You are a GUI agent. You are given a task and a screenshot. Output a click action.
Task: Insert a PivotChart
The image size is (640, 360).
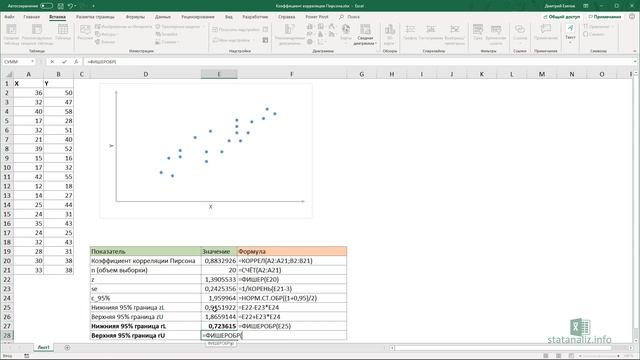[x=365, y=34]
